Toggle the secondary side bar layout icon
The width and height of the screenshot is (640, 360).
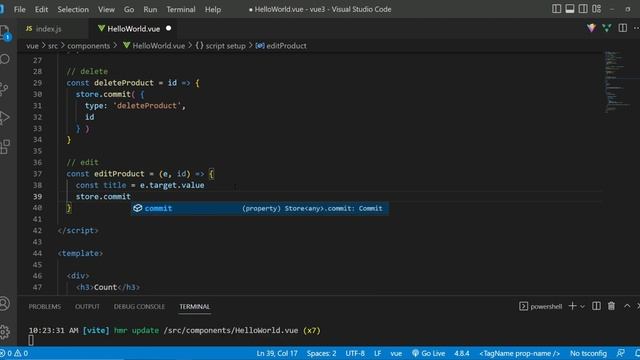583,9
